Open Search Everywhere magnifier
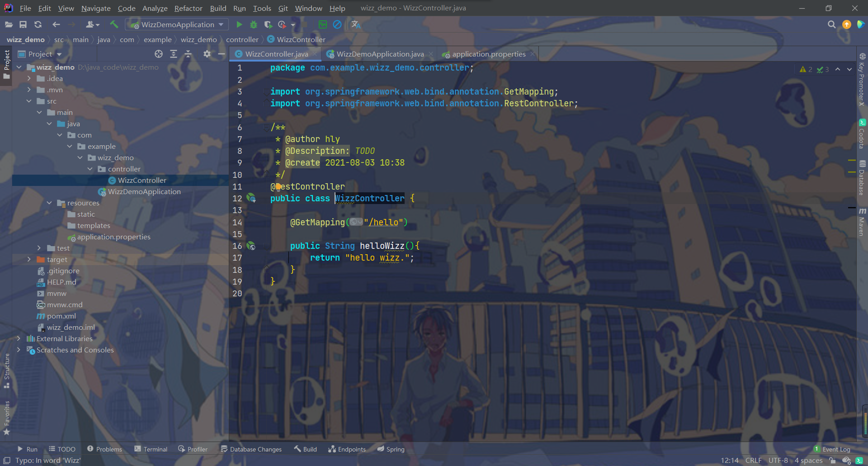This screenshot has width=868, height=466. point(831,24)
